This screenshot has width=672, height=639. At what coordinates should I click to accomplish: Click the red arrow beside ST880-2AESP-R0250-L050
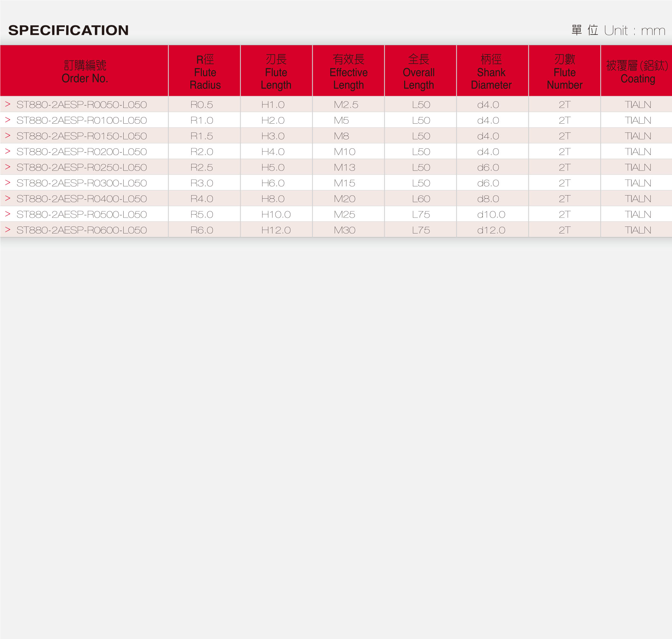tap(8, 167)
